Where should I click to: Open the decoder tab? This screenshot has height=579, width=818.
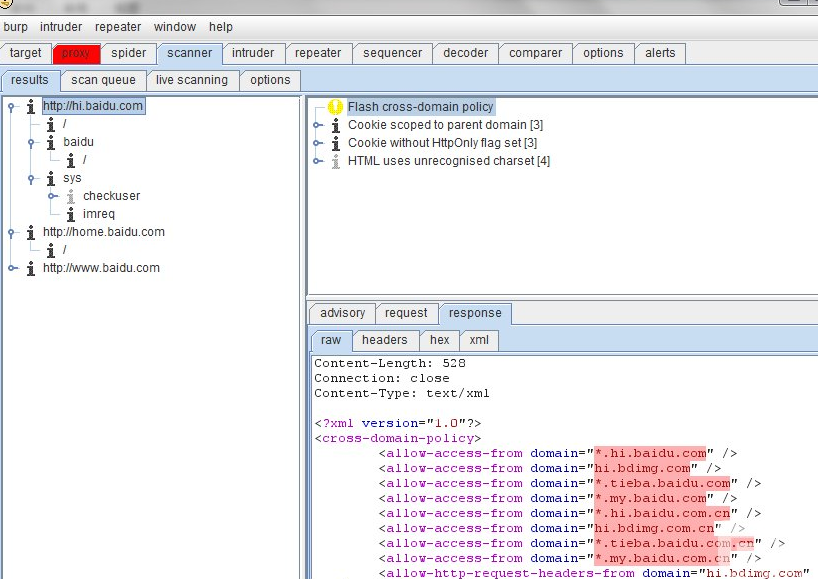[x=466, y=53]
